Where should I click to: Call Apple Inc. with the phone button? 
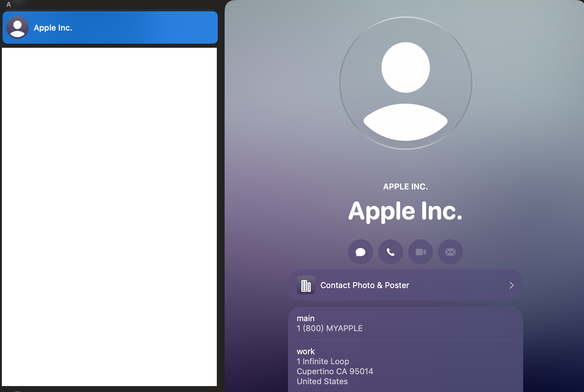(x=391, y=252)
